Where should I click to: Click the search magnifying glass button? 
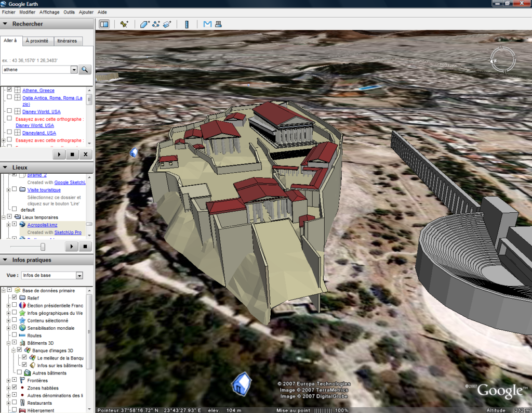(x=85, y=70)
